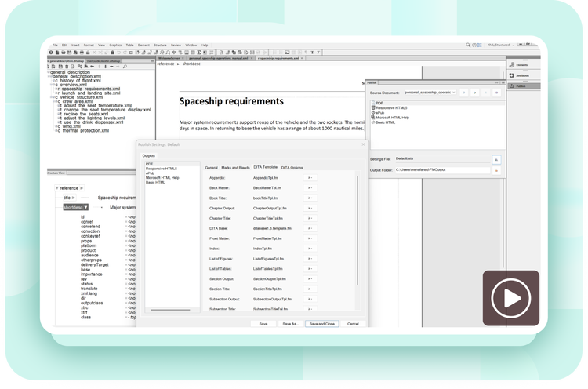This screenshot has height=389, width=588.
Task: Open Appendix template dropdown button
Action: [310, 178]
